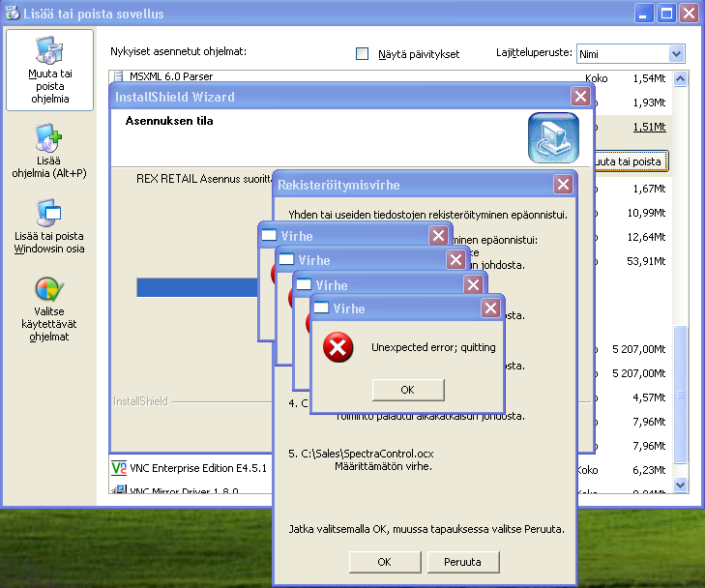
Task: Click Peruuta in the Rekisteröitymisvirhe dialog
Action: click(468, 562)
